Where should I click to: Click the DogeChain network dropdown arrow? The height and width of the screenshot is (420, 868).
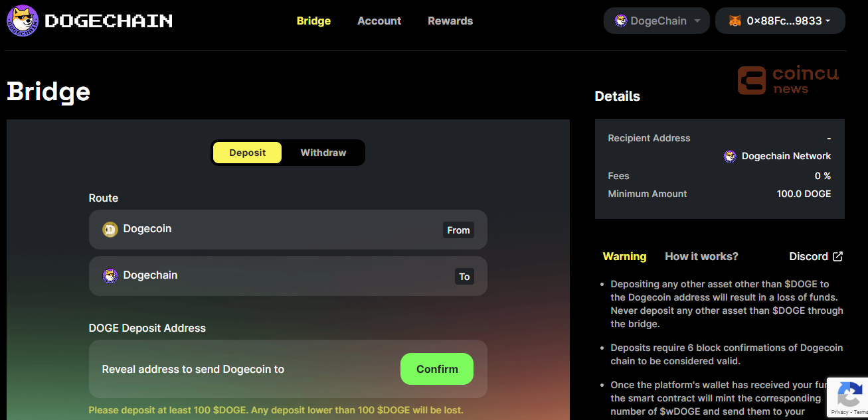click(x=697, y=21)
